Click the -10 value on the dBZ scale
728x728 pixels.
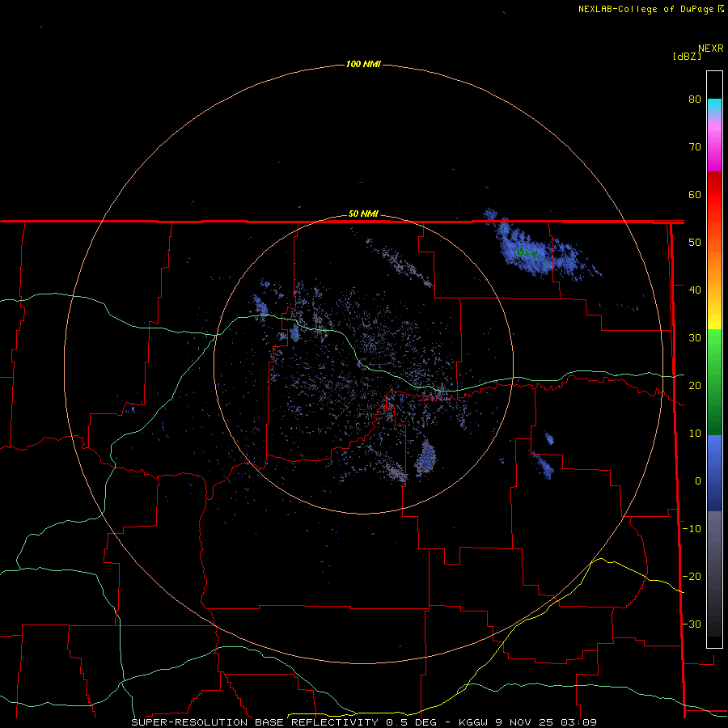click(692, 528)
